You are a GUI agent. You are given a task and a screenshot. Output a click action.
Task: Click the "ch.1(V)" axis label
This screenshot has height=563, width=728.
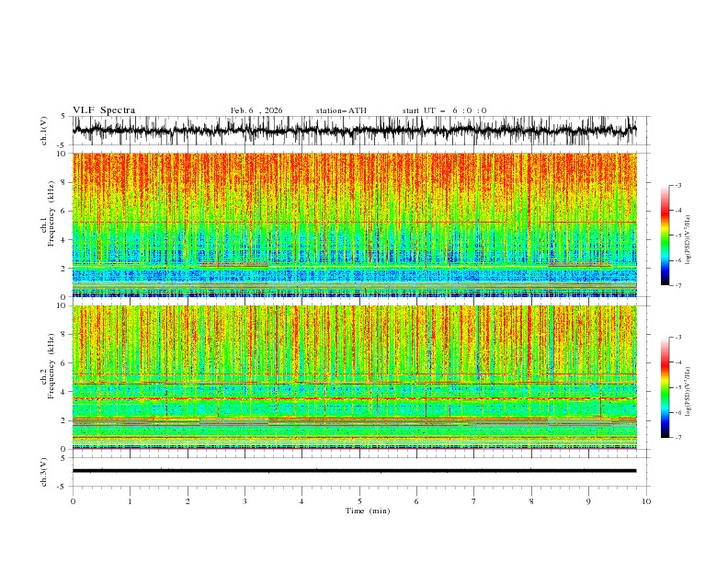click(x=44, y=131)
